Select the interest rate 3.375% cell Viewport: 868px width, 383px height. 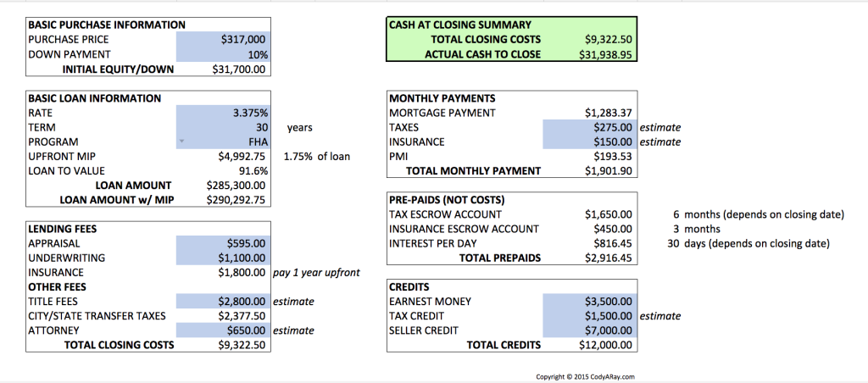pyautogui.click(x=223, y=113)
